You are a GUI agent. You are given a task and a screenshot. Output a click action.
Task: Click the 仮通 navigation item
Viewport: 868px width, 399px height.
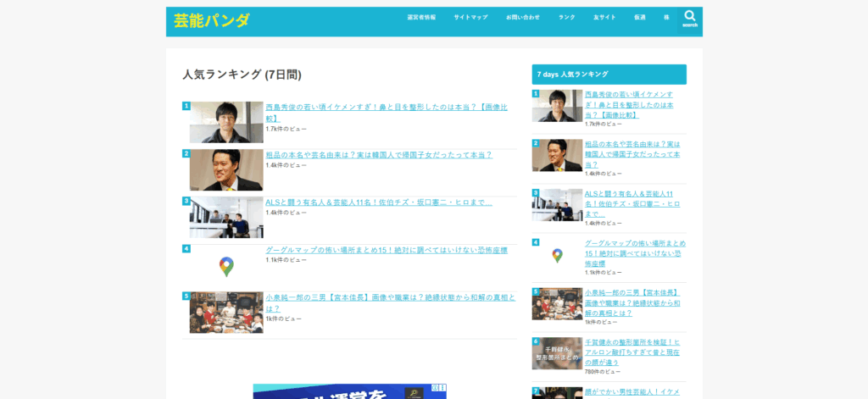point(639,18)
